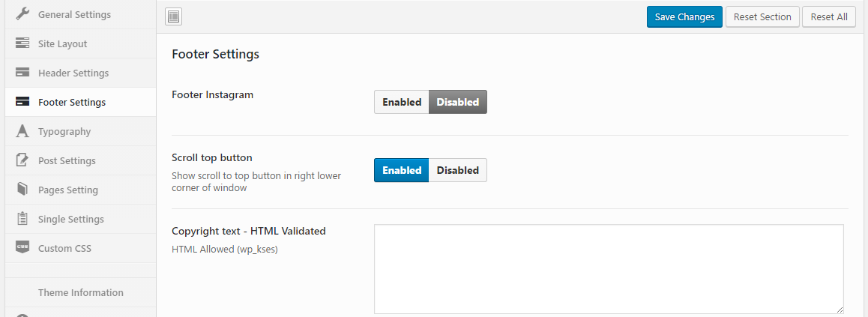Viewport: 868px width, 317px height.
Task: Click the Single Settings clipboard icon
Action: [x=22, y=219]
